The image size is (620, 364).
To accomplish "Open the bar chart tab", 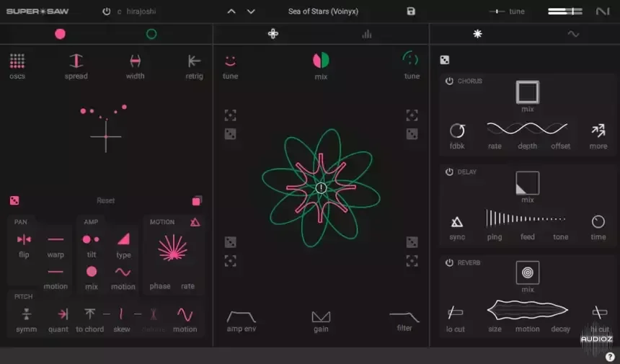I will [366, 35].
